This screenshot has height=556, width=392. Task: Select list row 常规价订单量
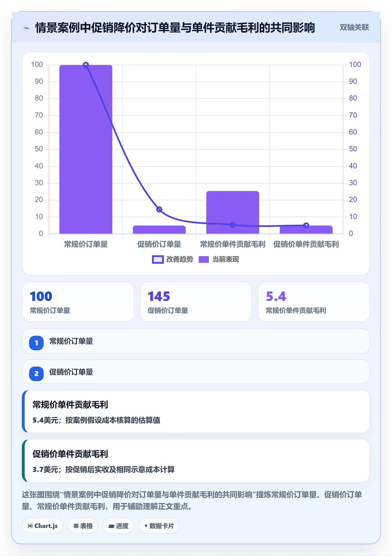196,341
